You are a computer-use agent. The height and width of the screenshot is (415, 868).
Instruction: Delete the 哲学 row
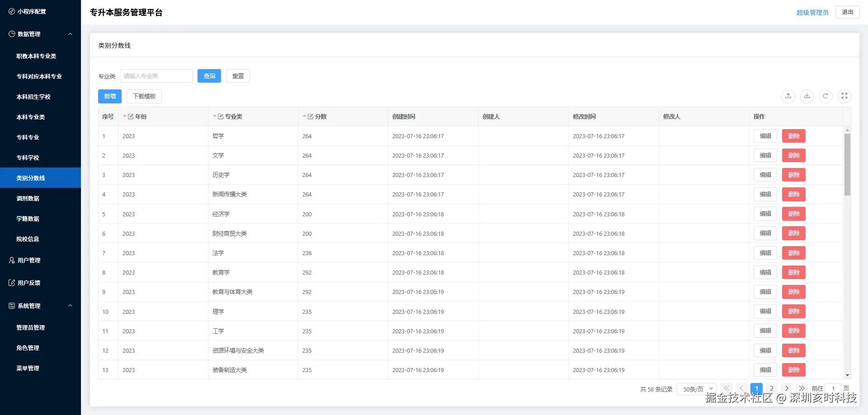(794, 136)
